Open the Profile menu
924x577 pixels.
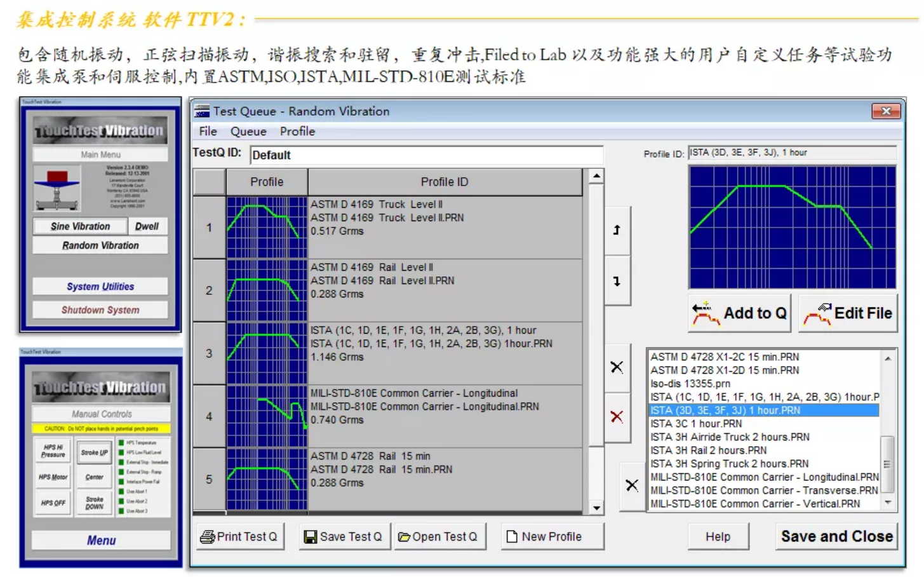(x=297, y=132)
